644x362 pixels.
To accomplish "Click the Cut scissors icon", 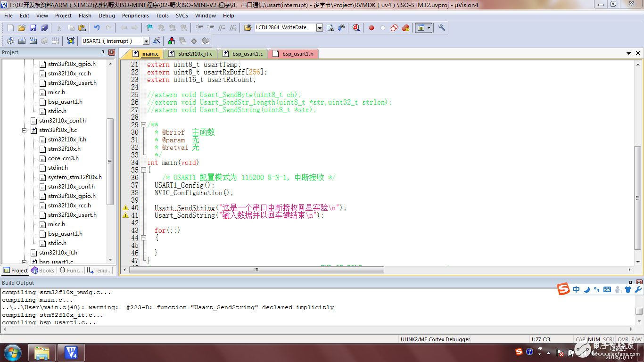I will point(59,28).
